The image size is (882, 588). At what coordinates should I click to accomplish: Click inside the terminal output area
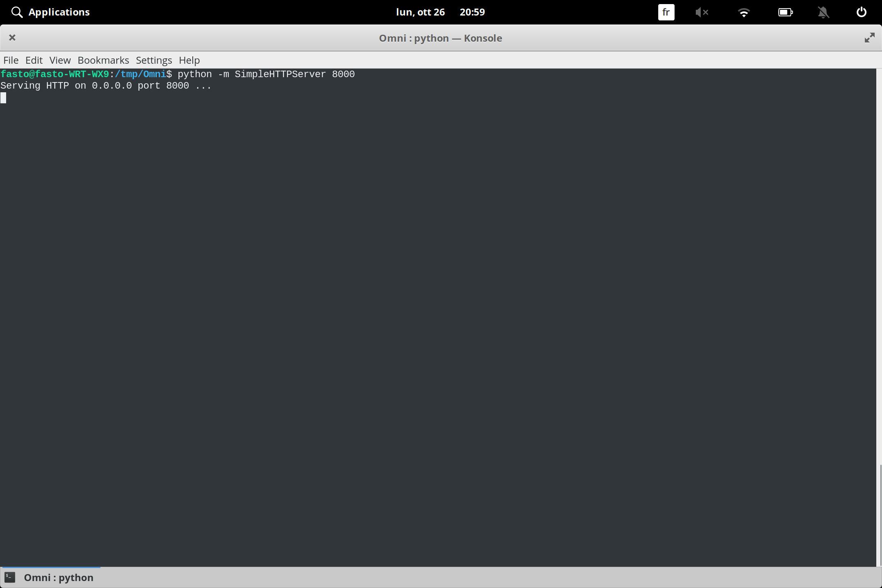coord(408,286)
